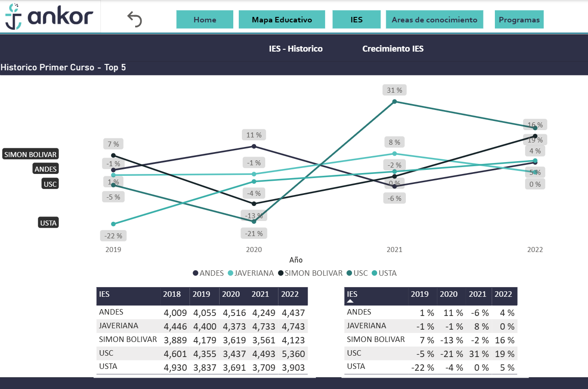Open the Home page
This screenshot has height=389, width=588.
click(205, 20)
